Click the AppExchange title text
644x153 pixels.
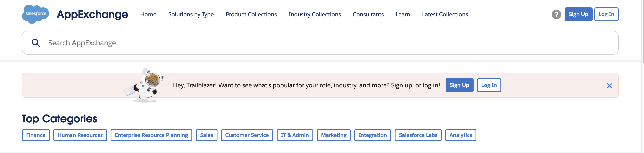[x=92, y=14]
